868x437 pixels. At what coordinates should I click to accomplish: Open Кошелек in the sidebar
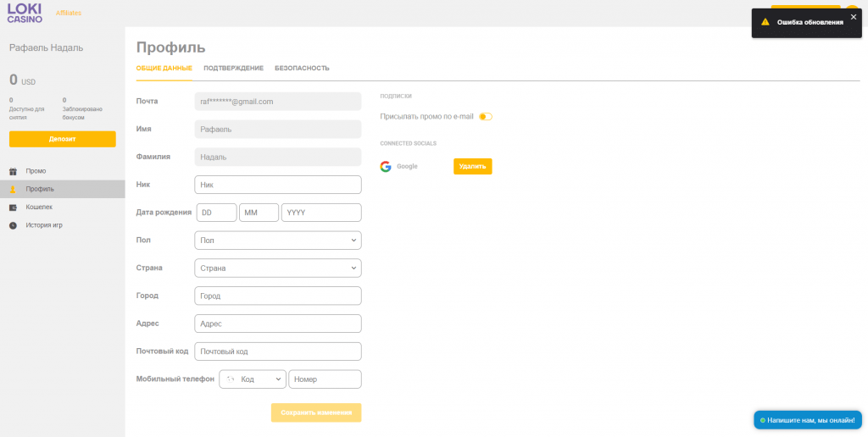(x=63, y=207)
